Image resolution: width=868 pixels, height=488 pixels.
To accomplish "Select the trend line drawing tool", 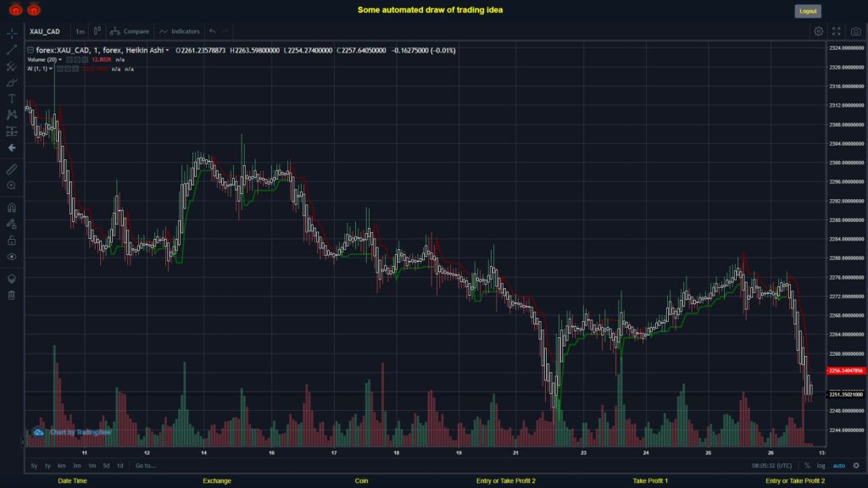I will 12,50.
